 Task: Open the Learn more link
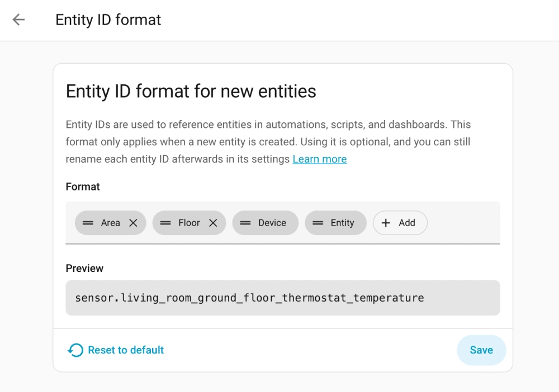point(320,159)
